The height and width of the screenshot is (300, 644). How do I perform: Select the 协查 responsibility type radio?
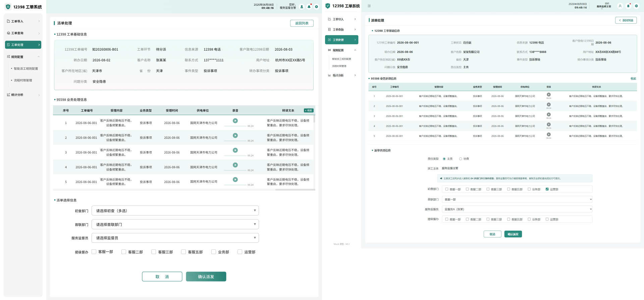click(461, 159)
